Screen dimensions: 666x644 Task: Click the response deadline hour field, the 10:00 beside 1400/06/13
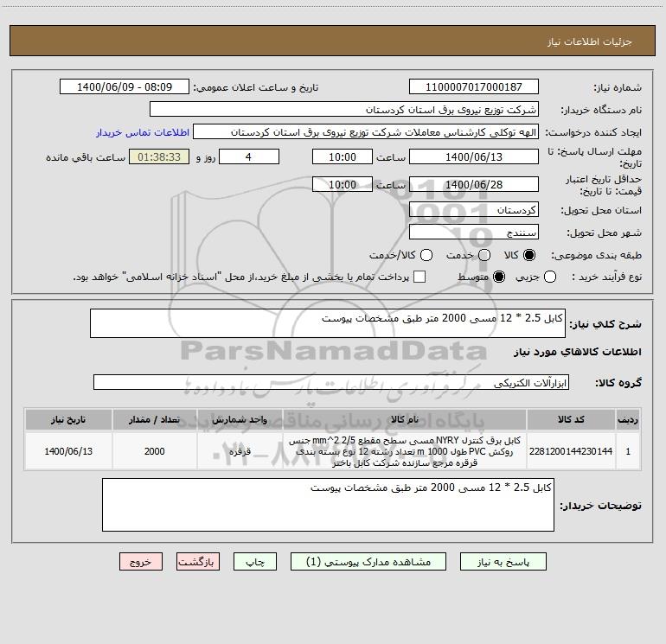pos(343,156)
